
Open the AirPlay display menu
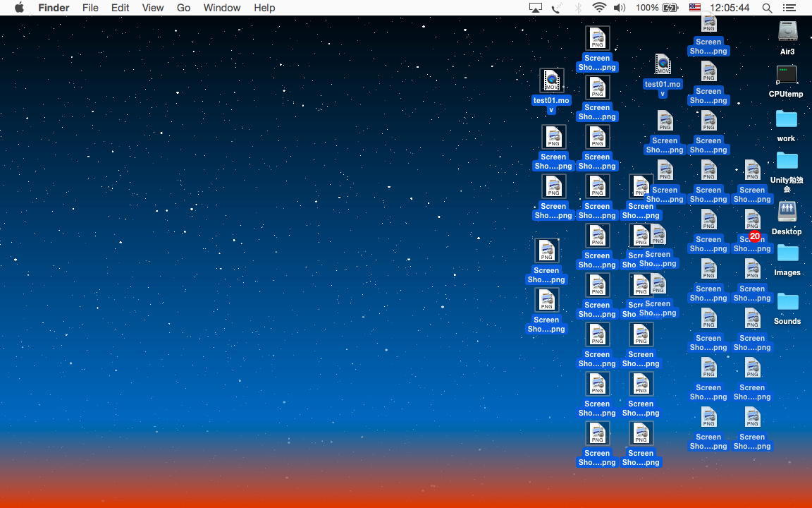[x=536, y=8]
